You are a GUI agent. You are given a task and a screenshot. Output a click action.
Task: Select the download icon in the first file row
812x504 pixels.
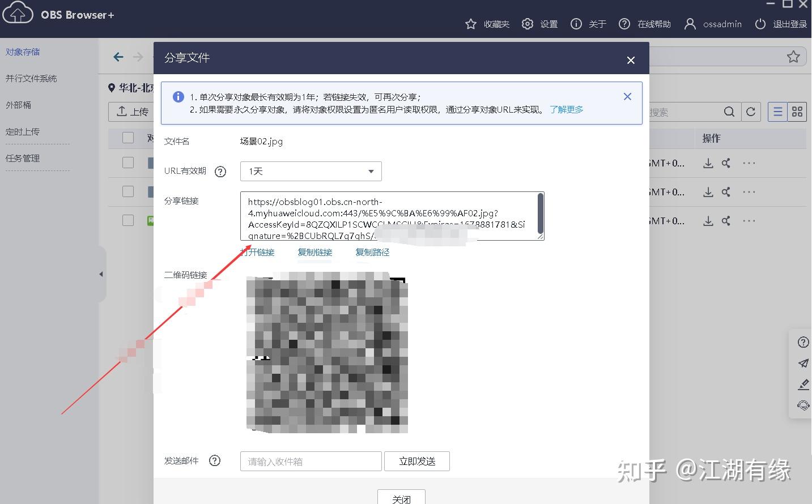(x=708, y=163)
